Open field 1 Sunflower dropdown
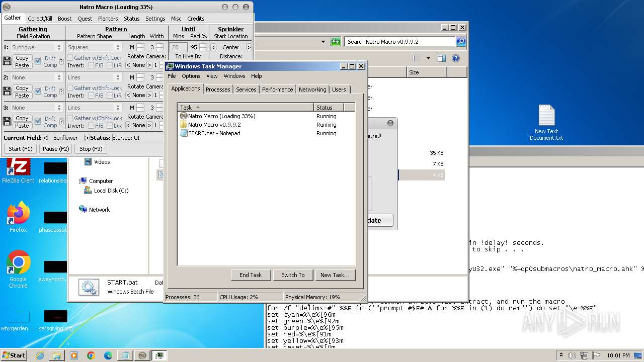644x362 pixels. click(36, 47)
